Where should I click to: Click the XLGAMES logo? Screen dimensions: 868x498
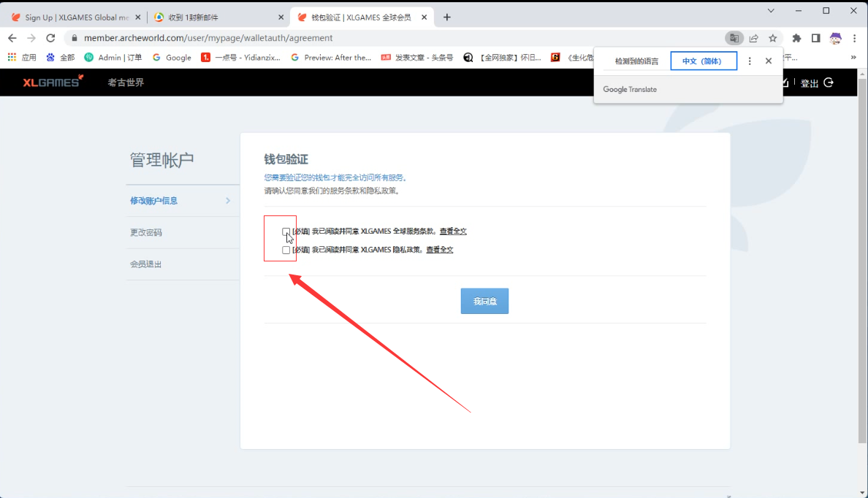point(53,82)
